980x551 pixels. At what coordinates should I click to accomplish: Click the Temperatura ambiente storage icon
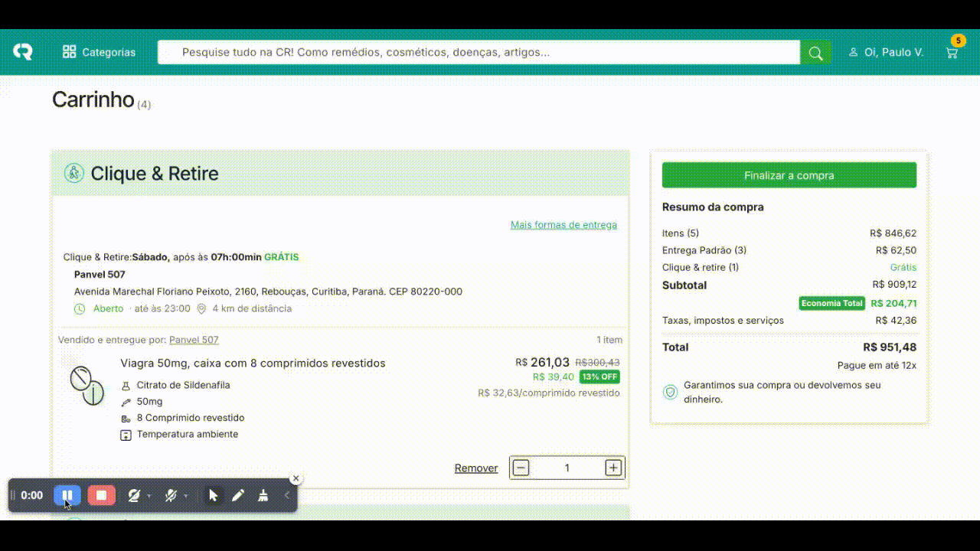pyautogui.click(x=126, y=435)
